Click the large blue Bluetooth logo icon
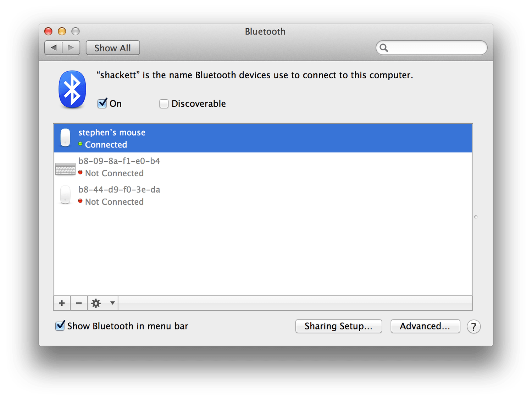This screenshot has width=532, height=400. tap(72, 89)
